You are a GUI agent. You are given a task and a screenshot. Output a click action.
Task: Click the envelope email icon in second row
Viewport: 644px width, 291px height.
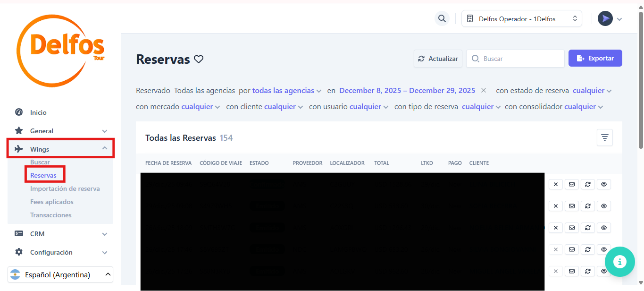(x=571, y=206)
